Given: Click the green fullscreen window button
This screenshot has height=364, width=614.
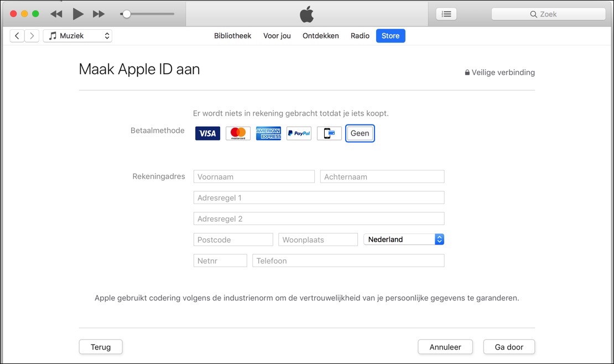Looking at the screenshot, I should (x=35, y=14).
